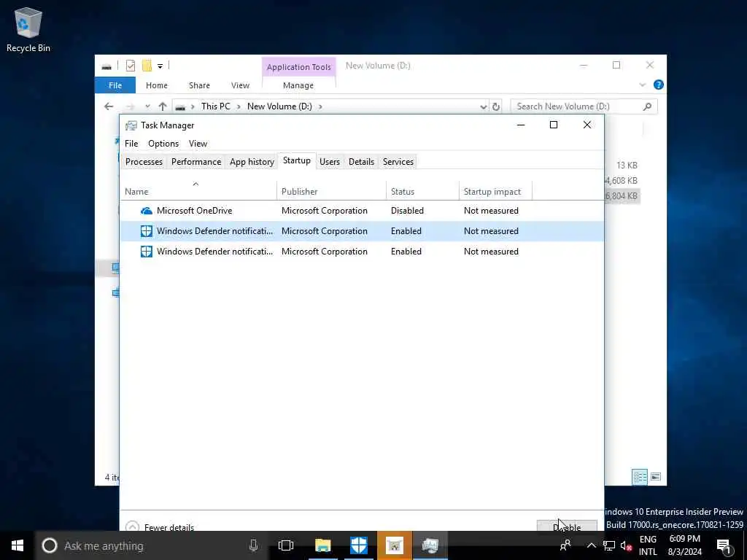Go up one folder level in Explorer
The height and width of the screenshot is (560, 747).
[163, 106]
